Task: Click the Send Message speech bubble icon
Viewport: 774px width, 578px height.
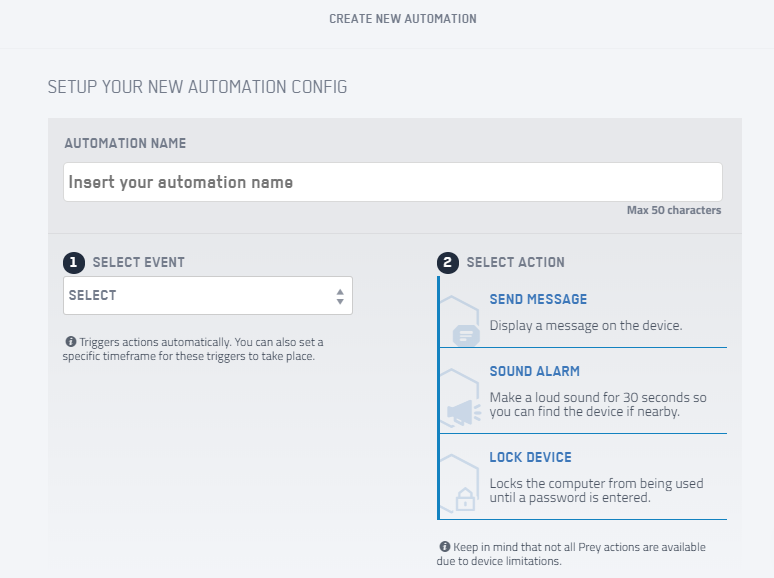Action: tap(466, 334)
